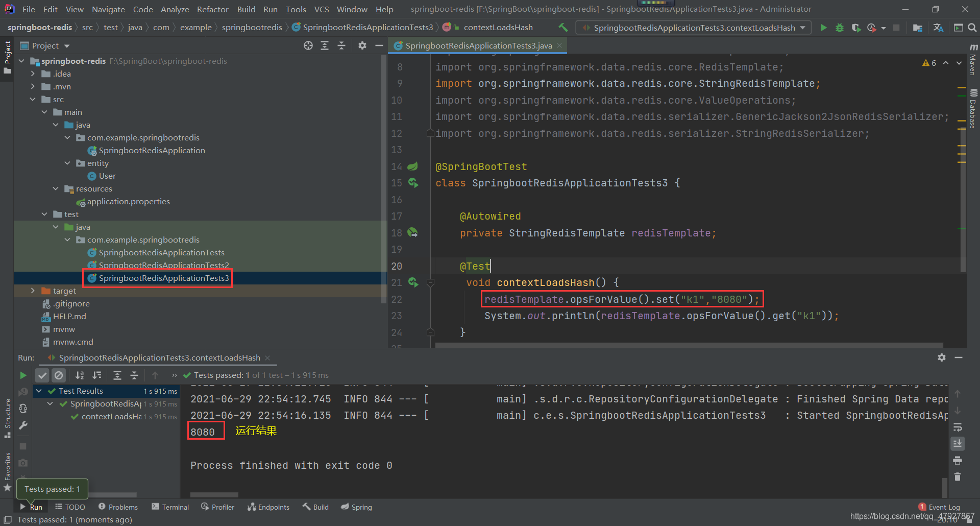Screen dimensions: 980x526
Task: Open the Maven side panel
Action: (973, 60)
